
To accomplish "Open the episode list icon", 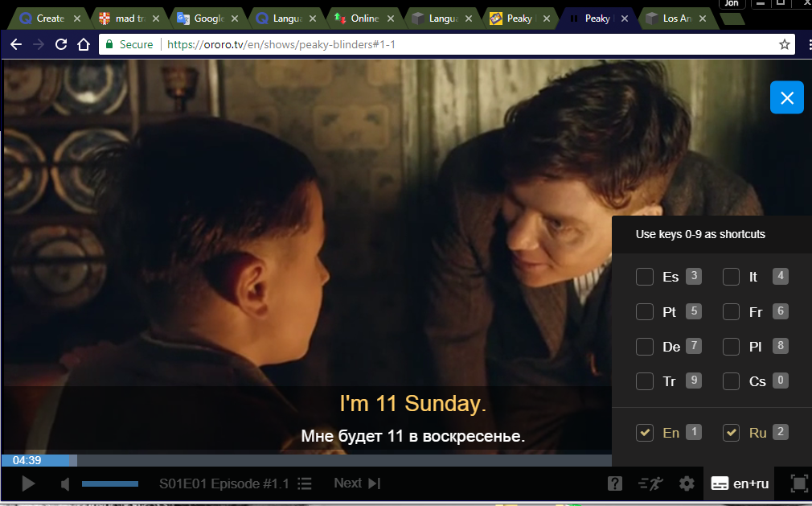I will [x=305, y=483].
